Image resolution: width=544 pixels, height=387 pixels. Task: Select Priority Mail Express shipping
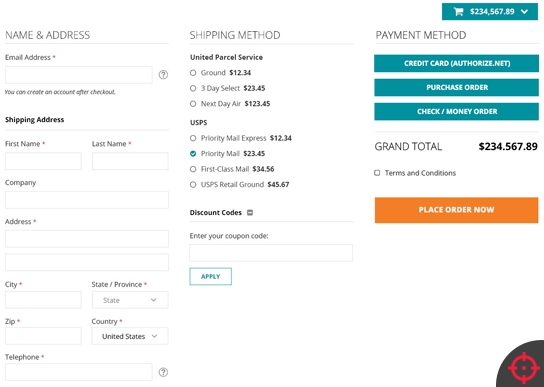[x=193, y=138]
